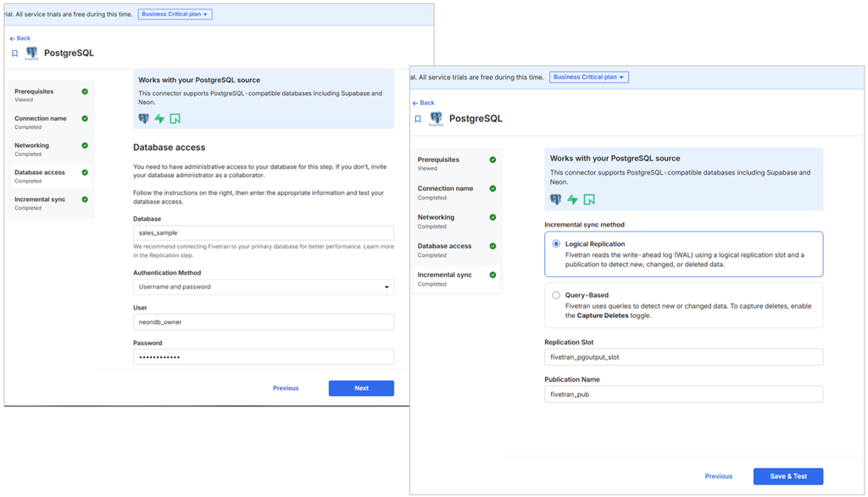Open Database access step in left window
This screenshot has height=497, width=868.
[x=51, y=176]
